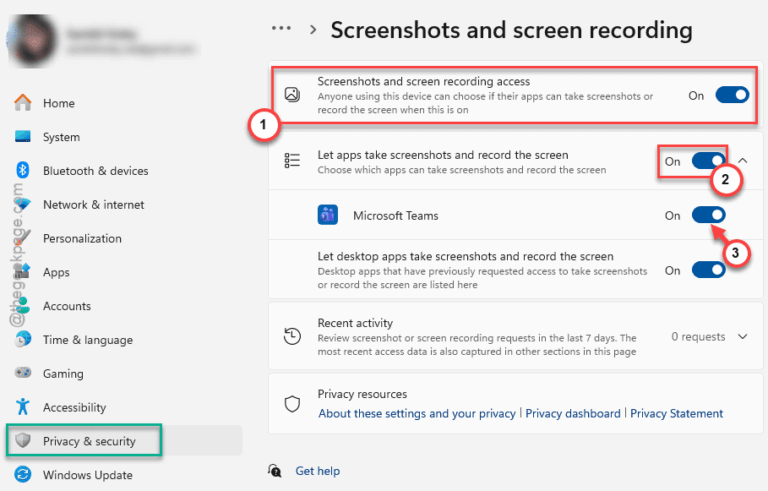Open Accounts settings
The image size is (768, 491).
(x=67, y=306)
